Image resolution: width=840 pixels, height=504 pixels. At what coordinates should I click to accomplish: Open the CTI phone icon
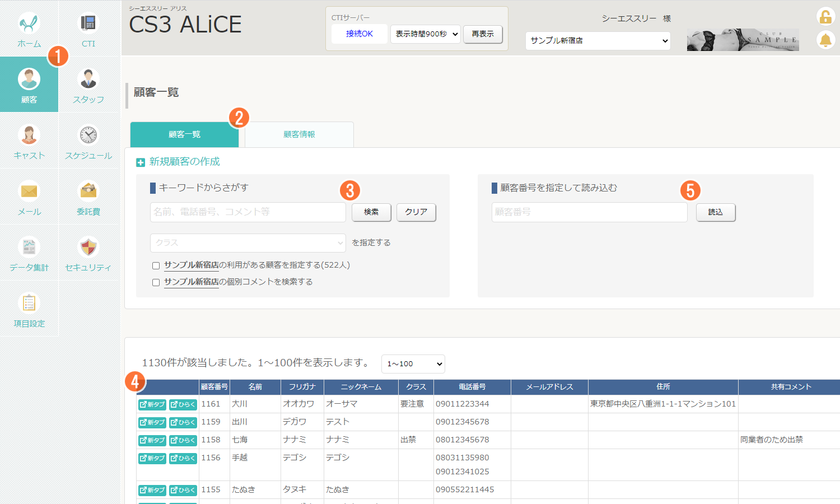[x=88, y=24]
